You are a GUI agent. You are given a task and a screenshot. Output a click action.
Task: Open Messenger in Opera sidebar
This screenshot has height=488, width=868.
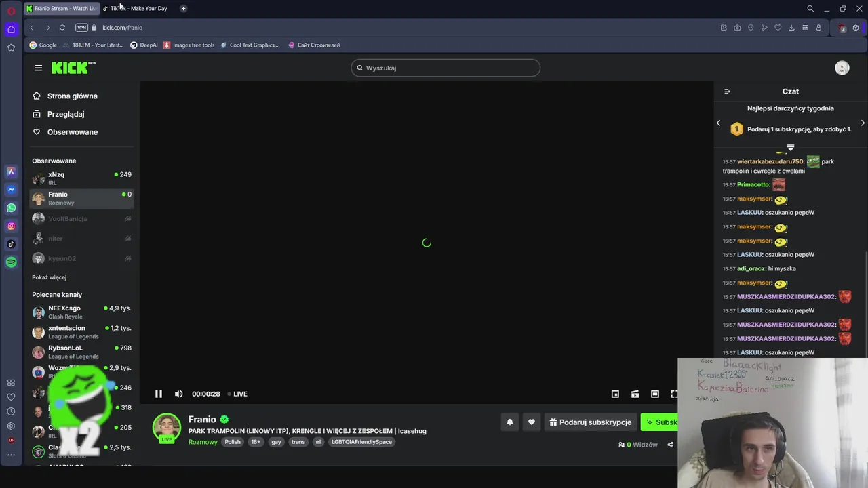11,190
